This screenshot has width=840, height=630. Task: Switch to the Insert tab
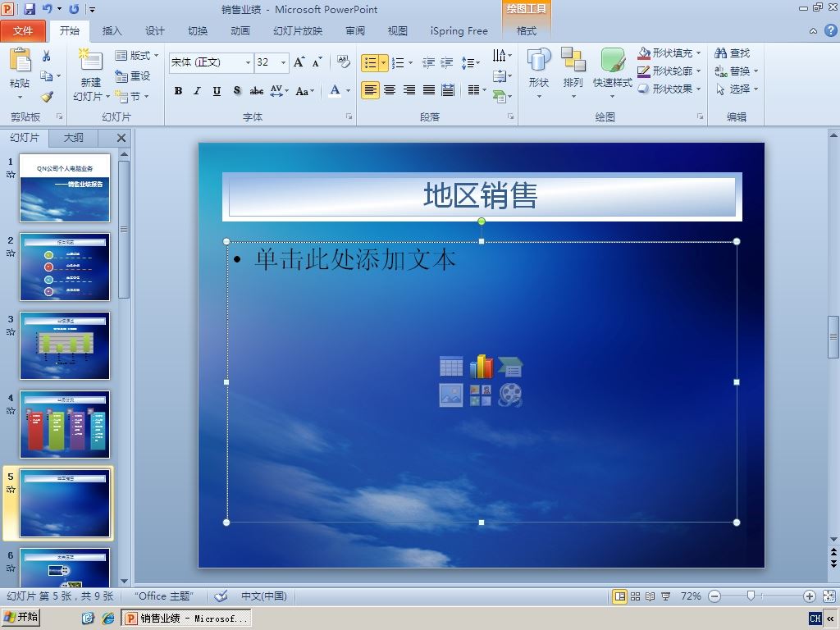[112, 31]
